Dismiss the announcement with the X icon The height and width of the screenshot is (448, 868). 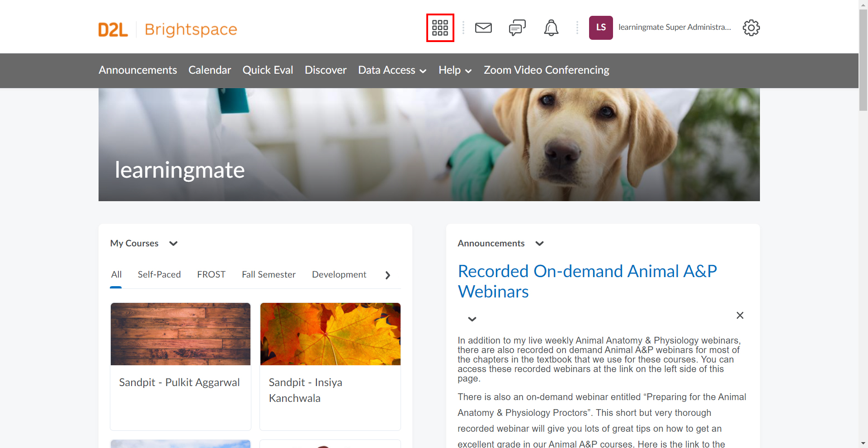(x=740, y=315)
